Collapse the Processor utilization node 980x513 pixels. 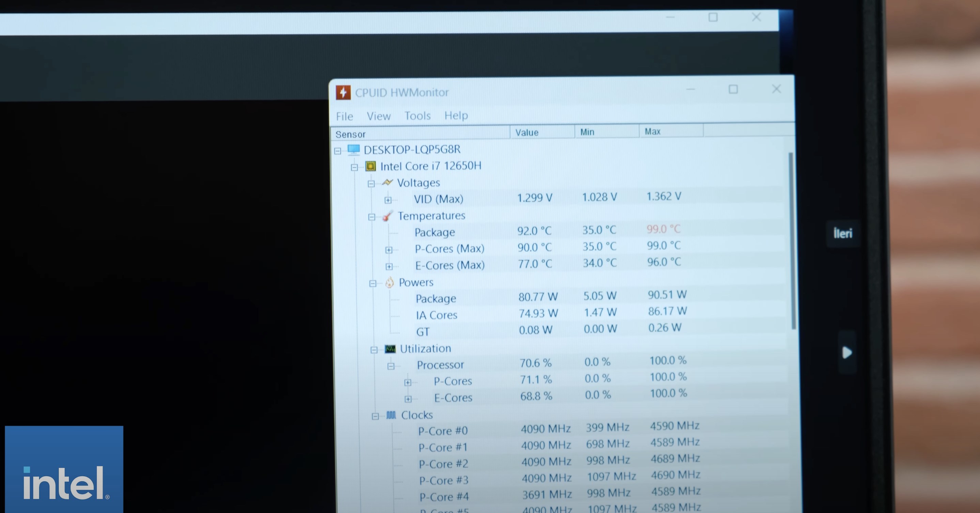tap(391, 366)
